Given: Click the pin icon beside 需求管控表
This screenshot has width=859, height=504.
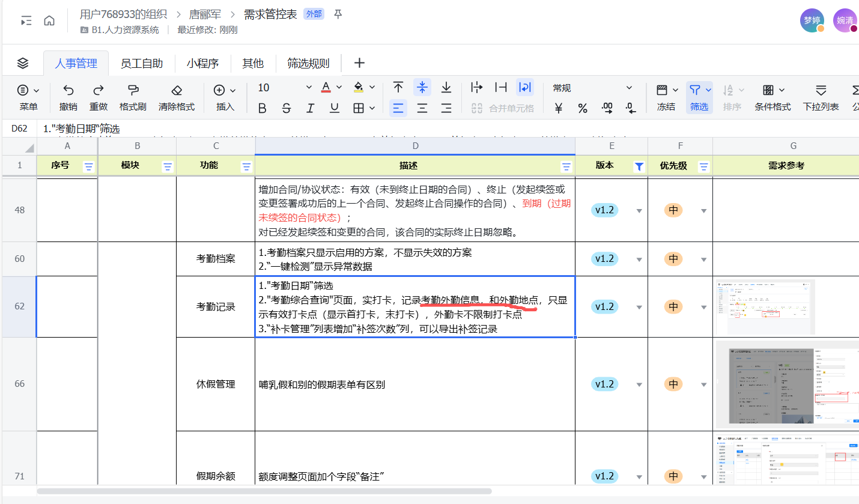Looking at the screenshot, I should pos(338,14).
